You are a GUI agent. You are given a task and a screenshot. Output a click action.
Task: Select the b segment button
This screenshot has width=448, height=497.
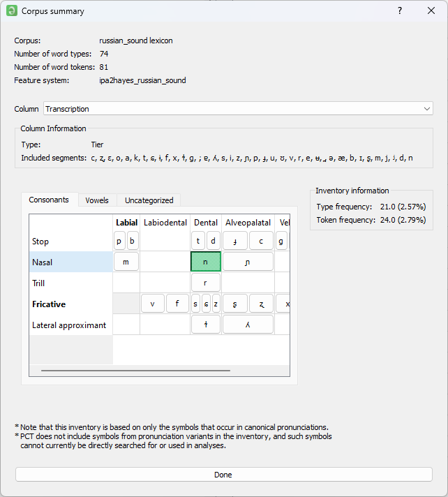coord(133,241)
